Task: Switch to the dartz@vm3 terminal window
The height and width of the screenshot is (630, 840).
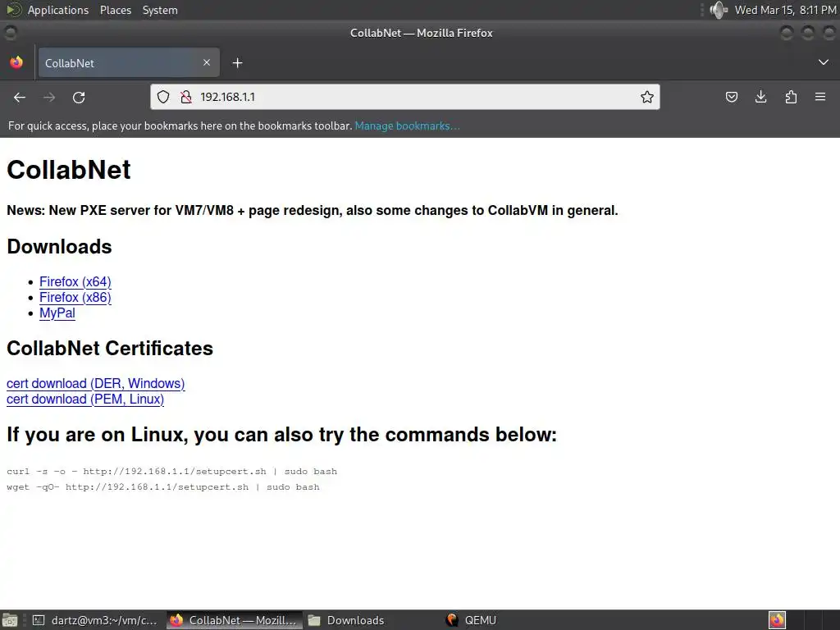Action: pyautogui.click(x=95, y=620)
